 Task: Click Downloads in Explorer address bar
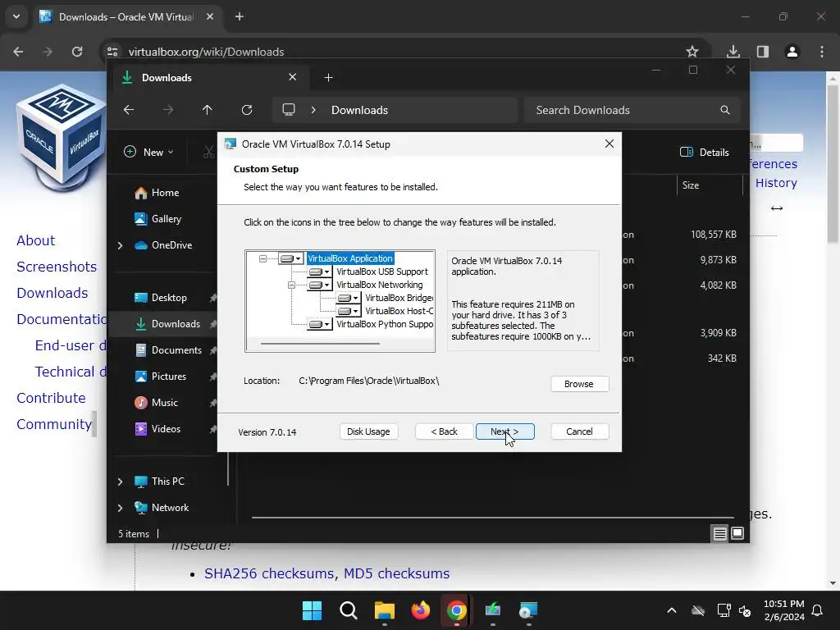[x=359, y=110]
